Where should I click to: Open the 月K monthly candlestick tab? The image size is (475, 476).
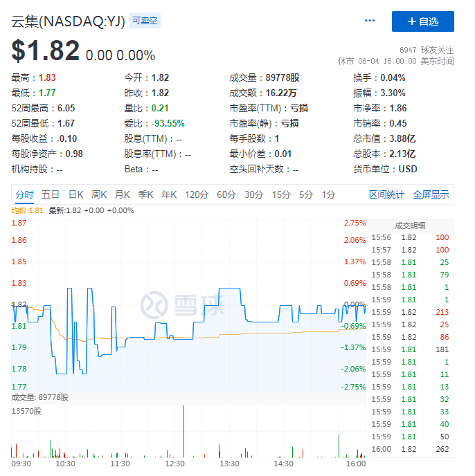pyautogui.click(x=123, y=194)
